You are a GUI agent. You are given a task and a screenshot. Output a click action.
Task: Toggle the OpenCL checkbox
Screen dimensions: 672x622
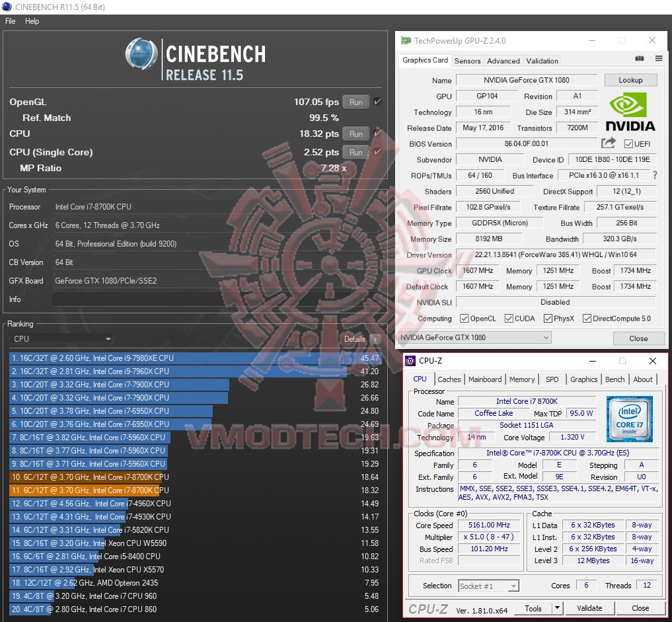(x=464, y=319)
